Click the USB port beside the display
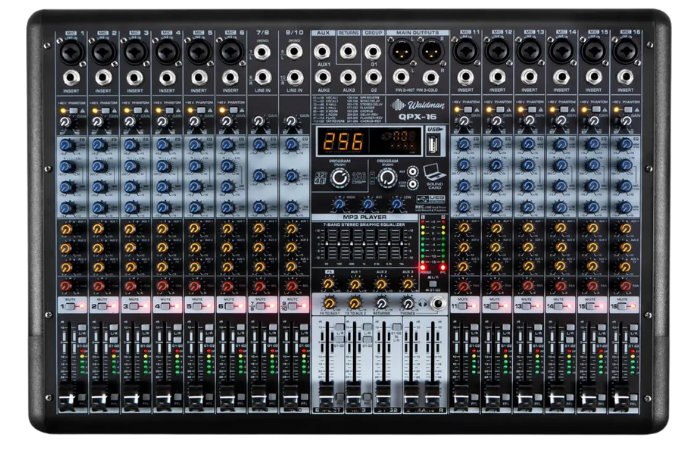This screenshot has height=450, width=700. click(430, 145)
